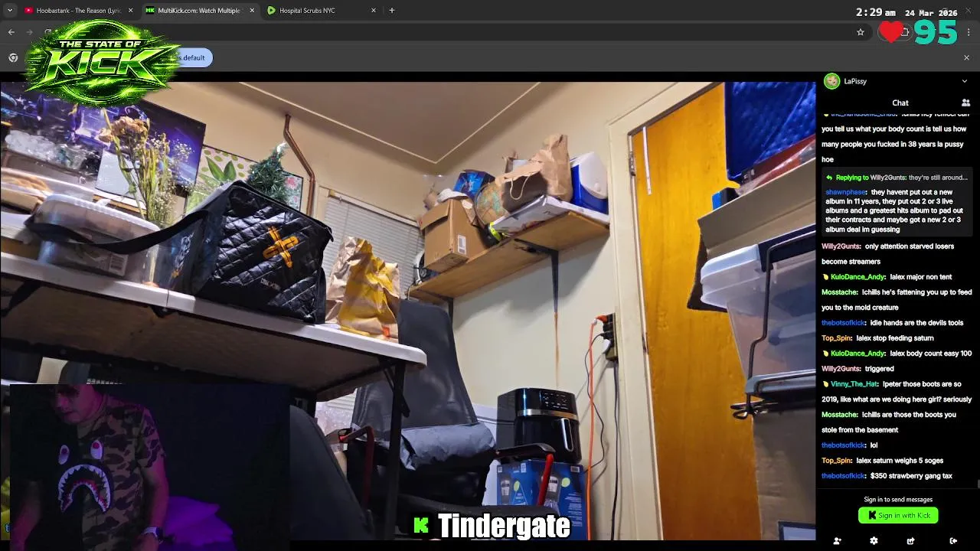This screenshot has height=551, width=980.
Task: Click the Kick logo beside Tindergate
Action: (x=421, y=525)
